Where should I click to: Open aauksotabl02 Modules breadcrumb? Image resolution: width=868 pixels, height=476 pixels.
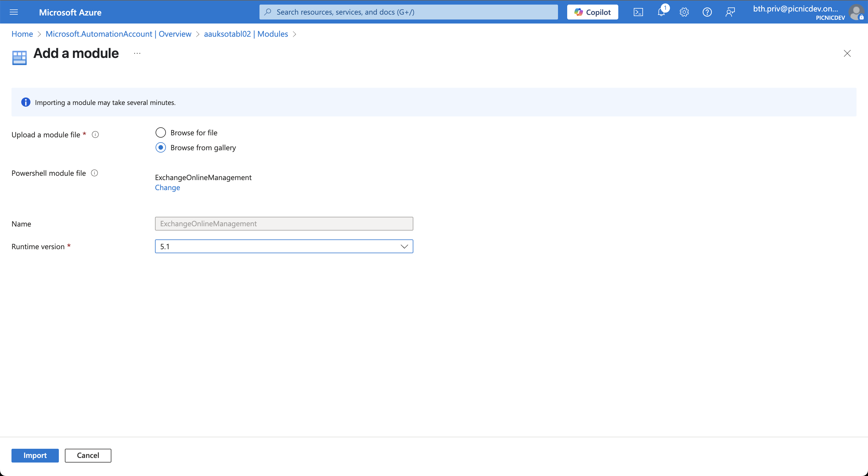[246, 34]
